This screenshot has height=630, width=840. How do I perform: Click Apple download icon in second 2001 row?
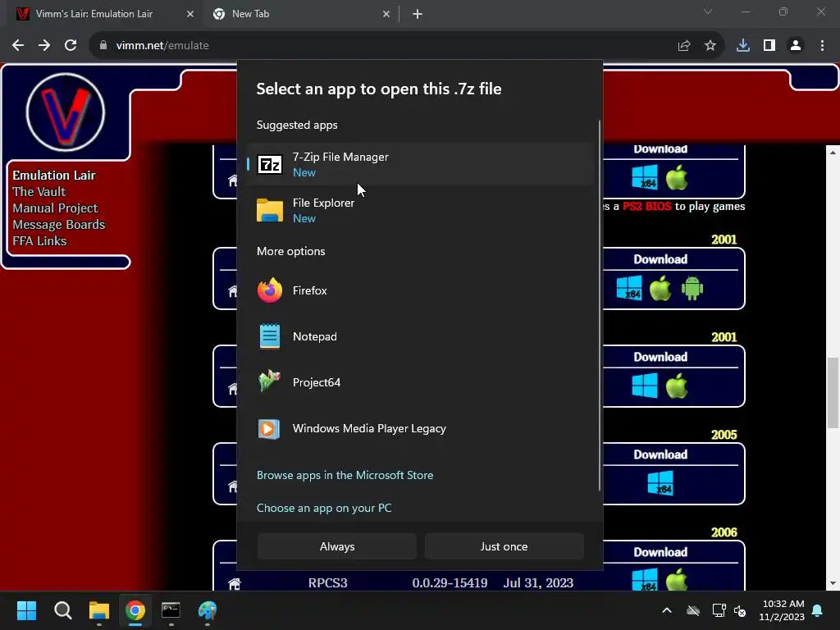coord(660,288)
